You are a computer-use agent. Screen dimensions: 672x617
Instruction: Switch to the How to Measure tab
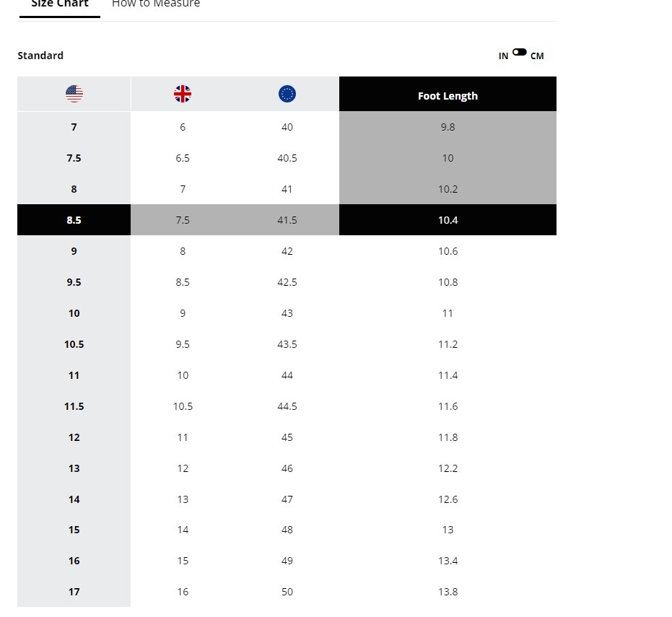click(x=156, y=4)
